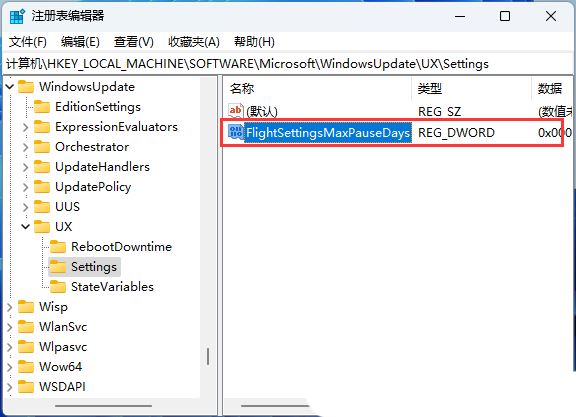Expand the Wlpasvc key arrow
This screenshot has width=576, height=417.
pyautogui.click(x=10, y=347)
